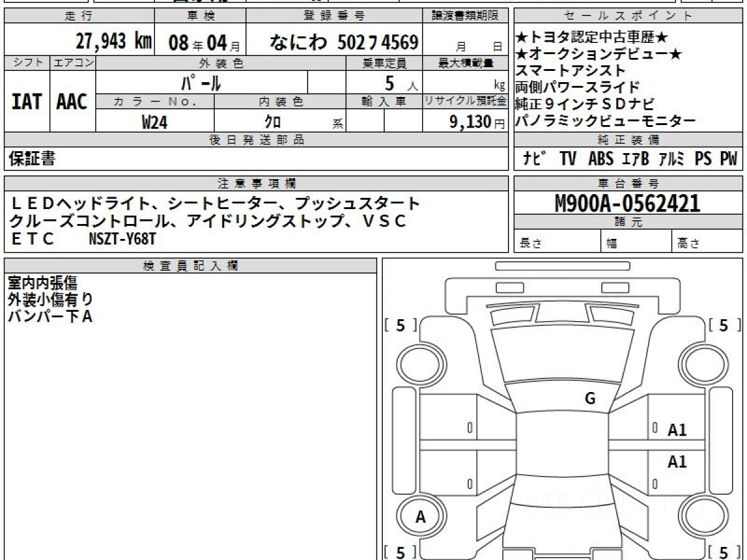Select inspection date 08年04月
The height and width of the screenshot is (560, 747).
[x=204, y=43]
